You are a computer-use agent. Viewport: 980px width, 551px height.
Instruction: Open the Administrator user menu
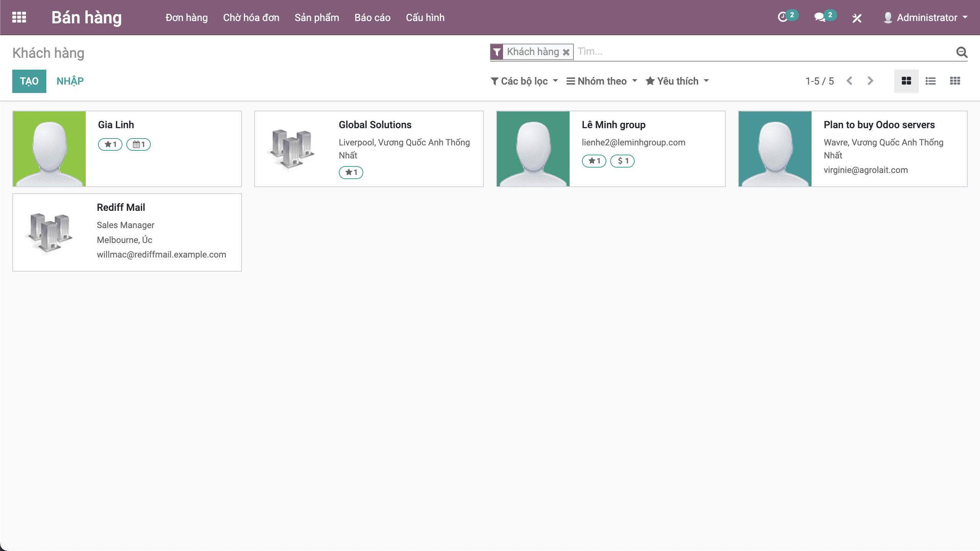pyautogui.click(x=926, y=18)
